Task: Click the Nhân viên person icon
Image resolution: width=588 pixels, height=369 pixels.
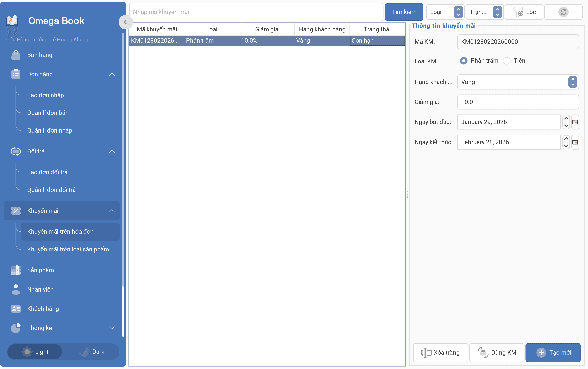Action: click(16, 289)
